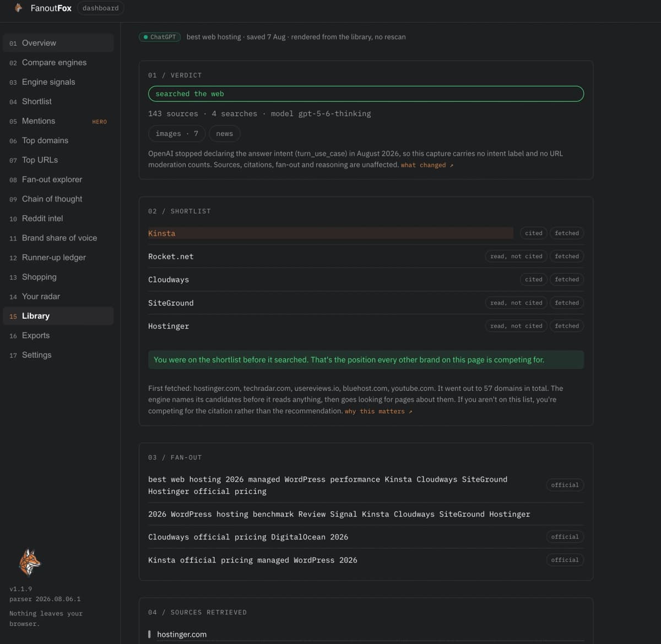Go to Compare engines page

(x=58, y=62)
